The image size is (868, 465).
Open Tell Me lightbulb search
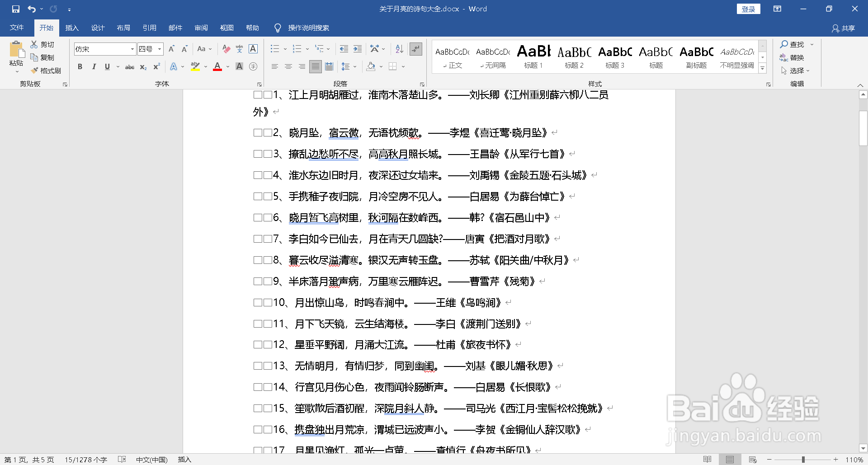(278, 28)
